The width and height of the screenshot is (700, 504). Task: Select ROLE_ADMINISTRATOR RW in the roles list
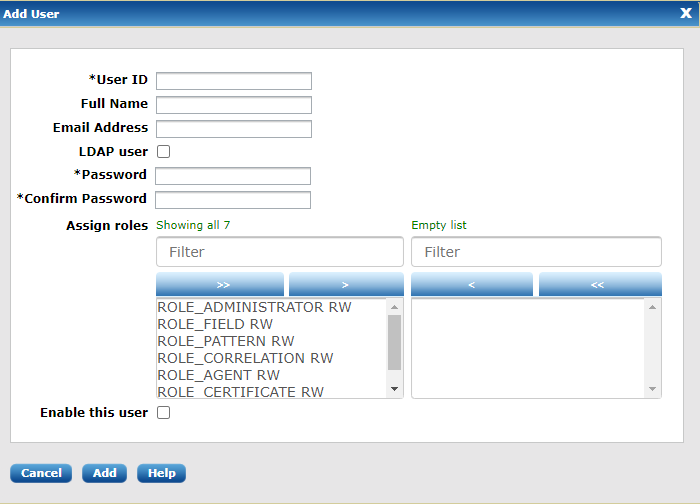point(255,308)
